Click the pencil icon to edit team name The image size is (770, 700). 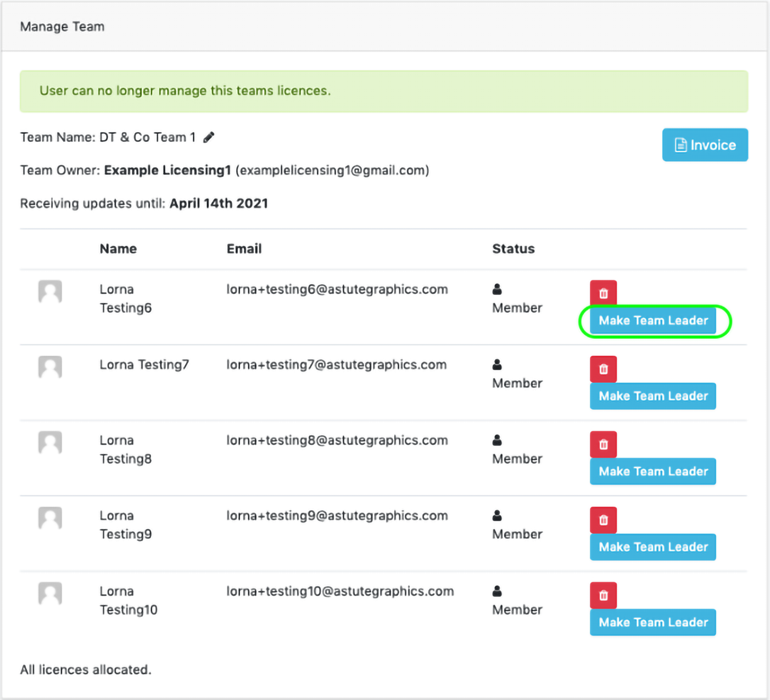pos(209,137)
